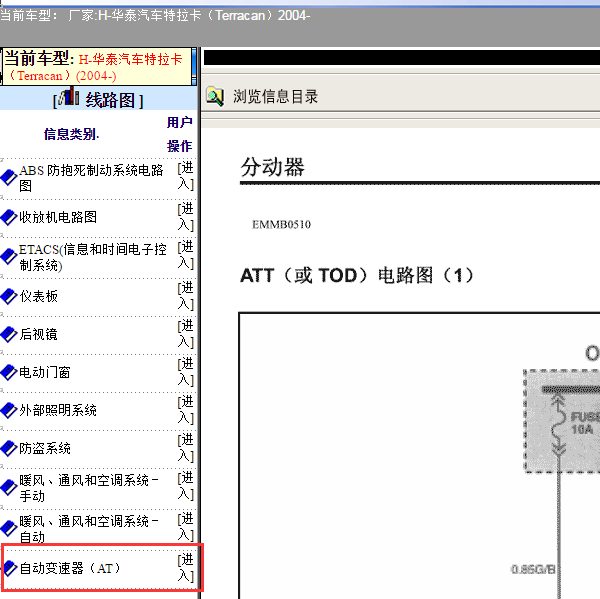This screenshot has height=599, width=600.
Task: Click book icon beside 暖风、通风和空调系统－自动
Action: (x=9, y=529)
